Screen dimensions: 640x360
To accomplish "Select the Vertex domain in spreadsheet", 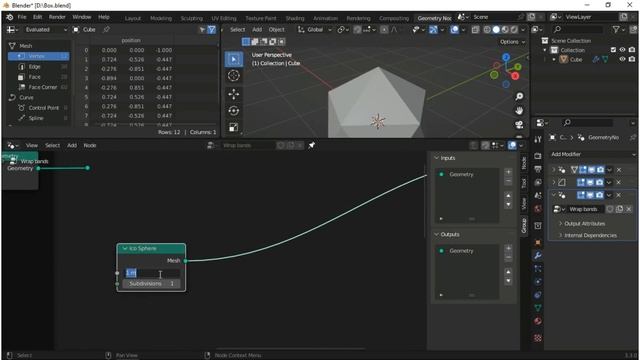I will 39,56.
